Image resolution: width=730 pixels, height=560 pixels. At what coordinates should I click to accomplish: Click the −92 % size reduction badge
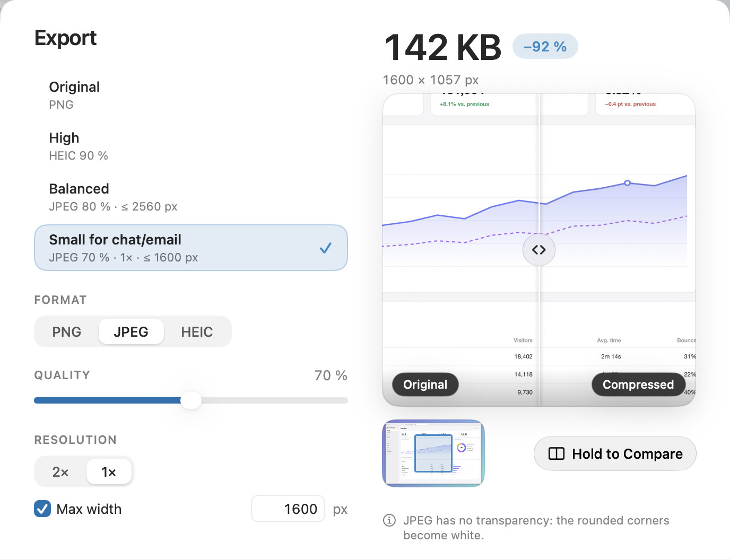[x=545, y=47]
